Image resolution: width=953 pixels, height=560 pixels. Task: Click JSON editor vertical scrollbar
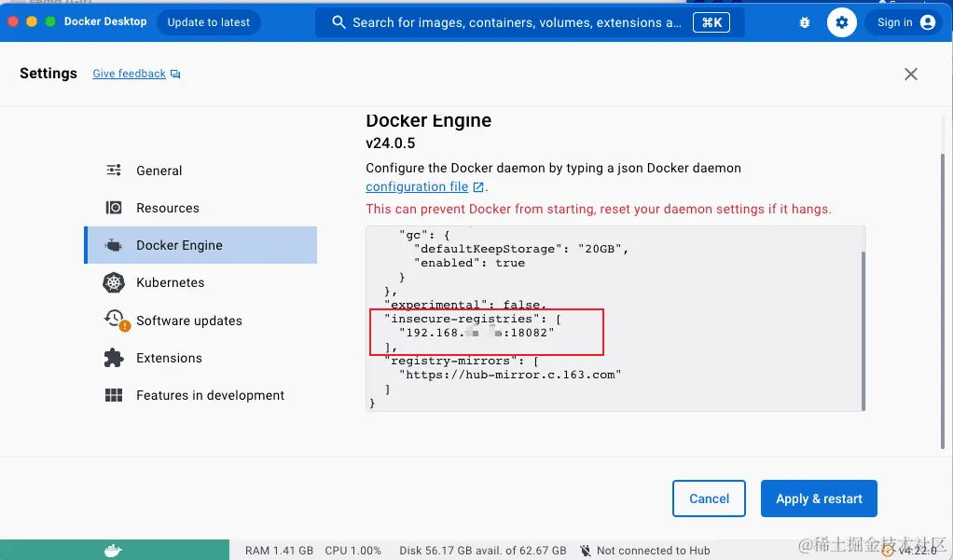coord(863,331)
